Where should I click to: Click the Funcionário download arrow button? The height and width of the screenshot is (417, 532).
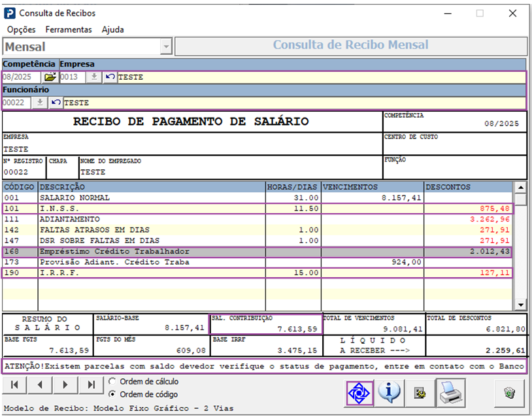coord(39,103)
